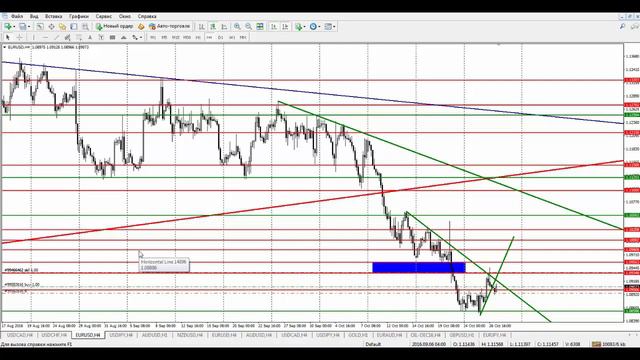Switch chart to Bar Chart icon
640x360 pixels.
[202, 27]
